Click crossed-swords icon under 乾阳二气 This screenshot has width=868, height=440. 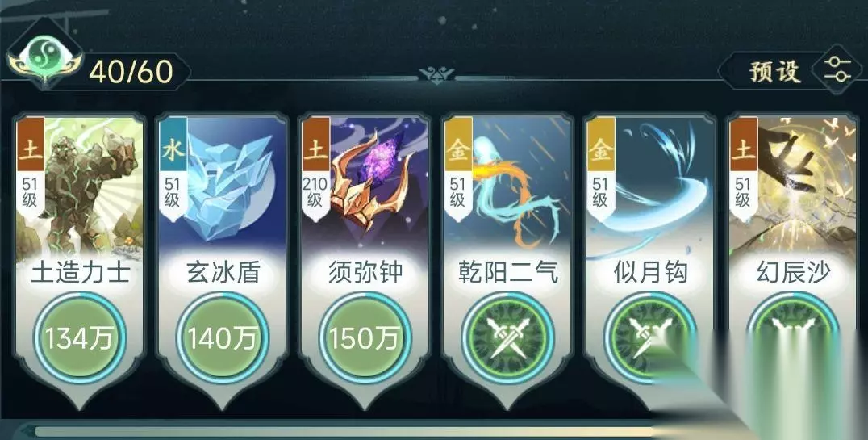pos(507,337)
